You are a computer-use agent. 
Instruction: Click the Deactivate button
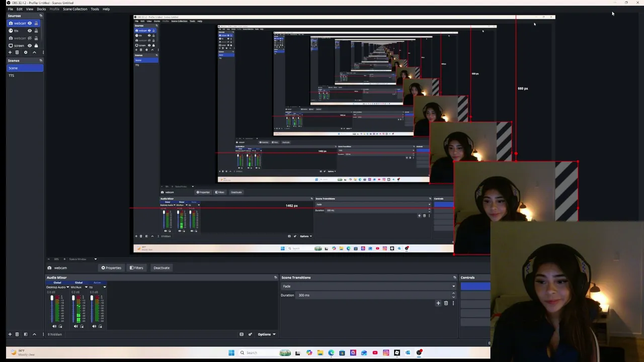162,268
